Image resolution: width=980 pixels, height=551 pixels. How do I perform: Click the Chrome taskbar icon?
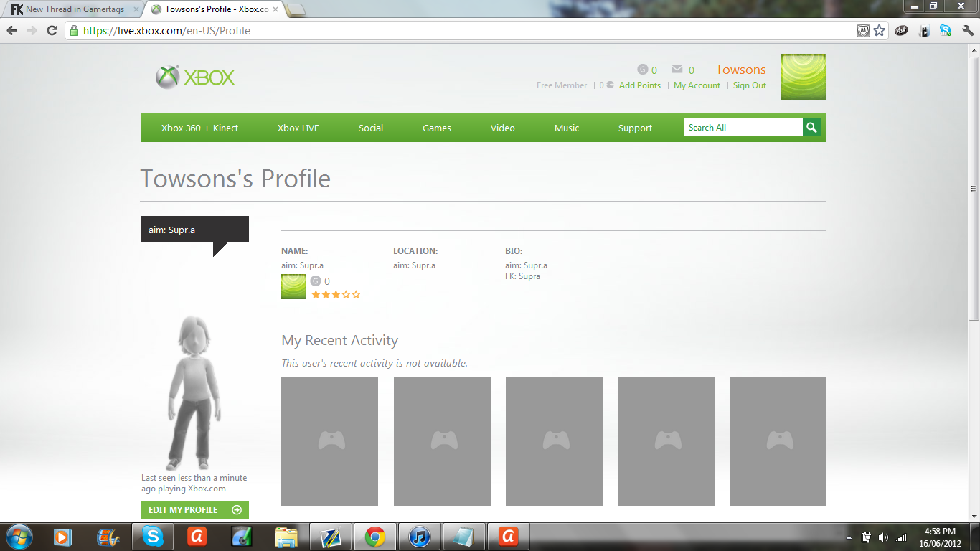[x=375, y=537]
